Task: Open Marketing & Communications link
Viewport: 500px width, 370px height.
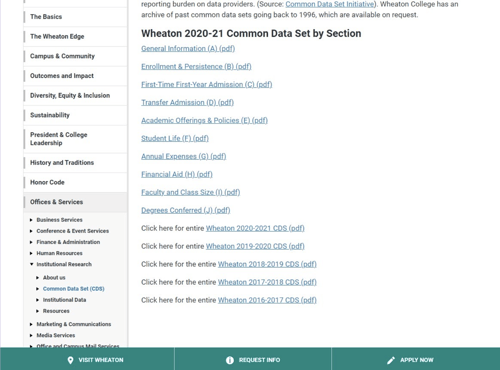Action: click(x=74, y=324)
